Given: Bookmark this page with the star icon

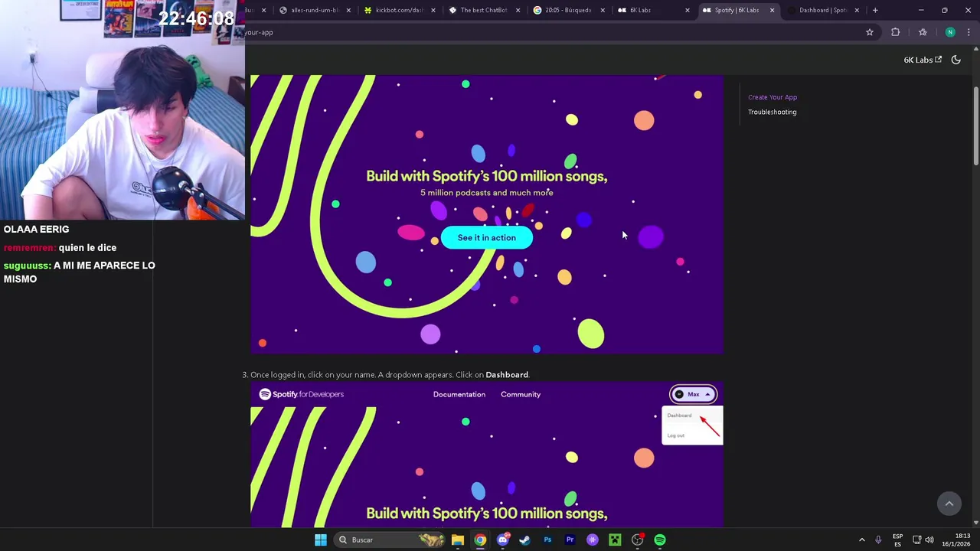Looking at the screenshot, I should tap(870, 32).
